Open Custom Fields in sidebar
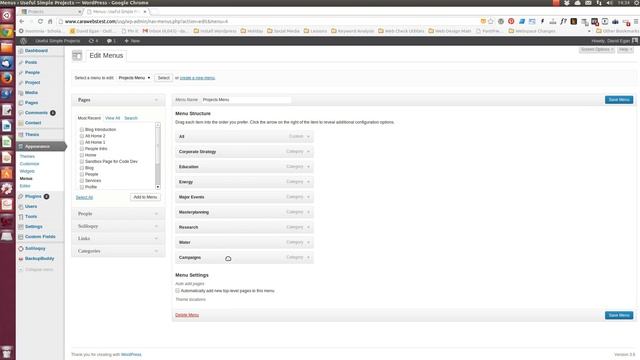Viewport: 640px width, 360px height. 40,237
